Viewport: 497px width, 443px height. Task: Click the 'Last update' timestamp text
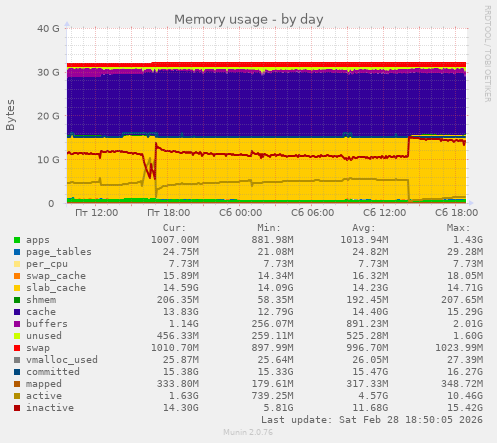coord(372,420)
